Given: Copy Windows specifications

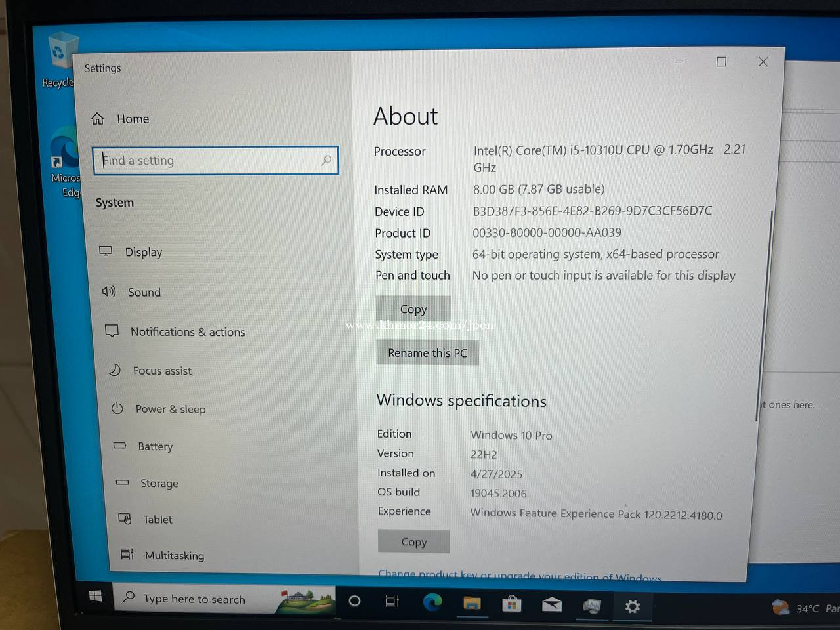Looking at the screenshot, I should coord(414,542).
